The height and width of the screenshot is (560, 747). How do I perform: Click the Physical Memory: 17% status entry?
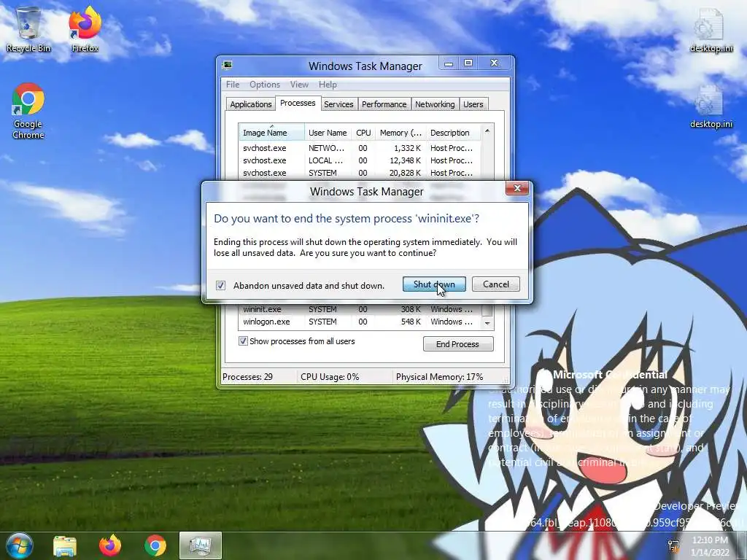439,377
